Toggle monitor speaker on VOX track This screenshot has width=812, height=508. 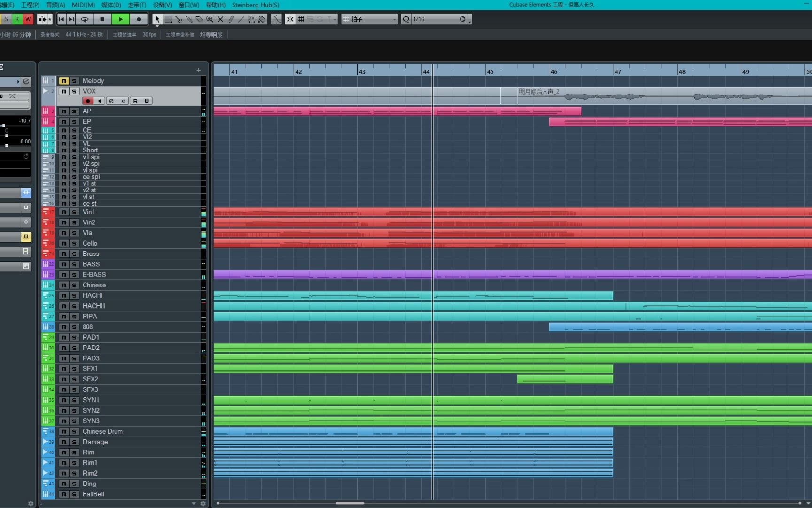tap(99, 101)
